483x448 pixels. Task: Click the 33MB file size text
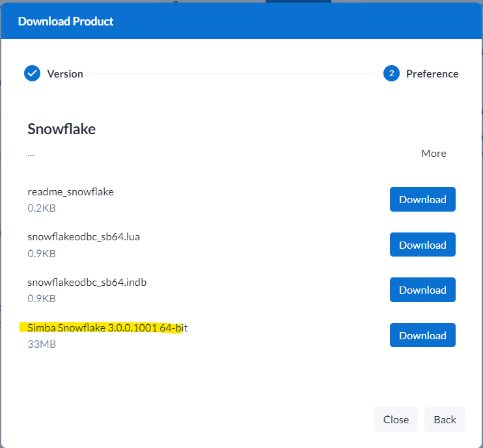click(42, 344)
